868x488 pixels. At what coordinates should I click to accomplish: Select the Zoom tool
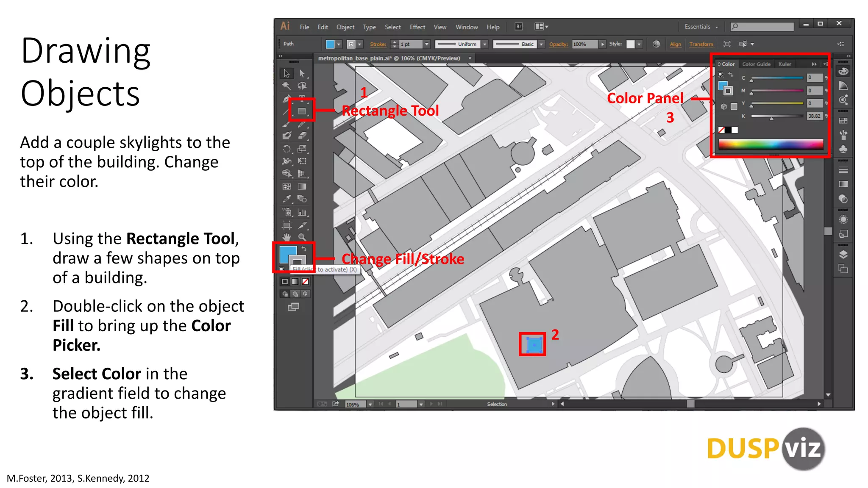302,237
